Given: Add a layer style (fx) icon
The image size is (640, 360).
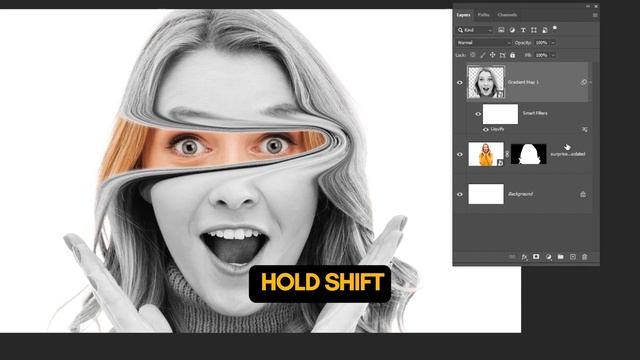Looking at the screenshot, I should coord(524,257).
